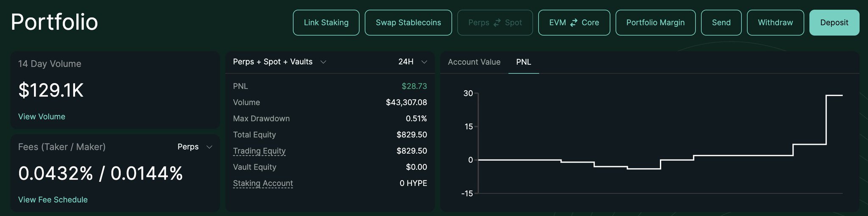This screenshot has height=216, width=868.
Task: Expand the Perps fees dropdown
Action: pos(195,147)
